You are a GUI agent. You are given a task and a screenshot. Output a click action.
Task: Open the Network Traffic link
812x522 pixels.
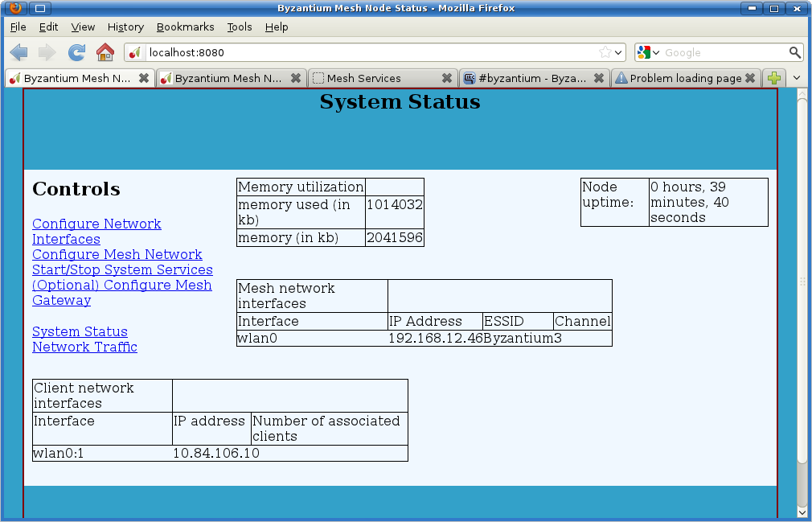pos(84,347)
